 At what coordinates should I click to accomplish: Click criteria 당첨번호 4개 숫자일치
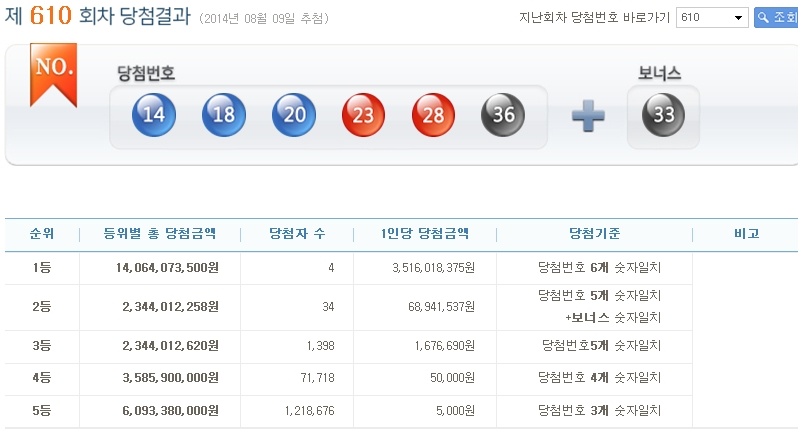coord(600,378)
